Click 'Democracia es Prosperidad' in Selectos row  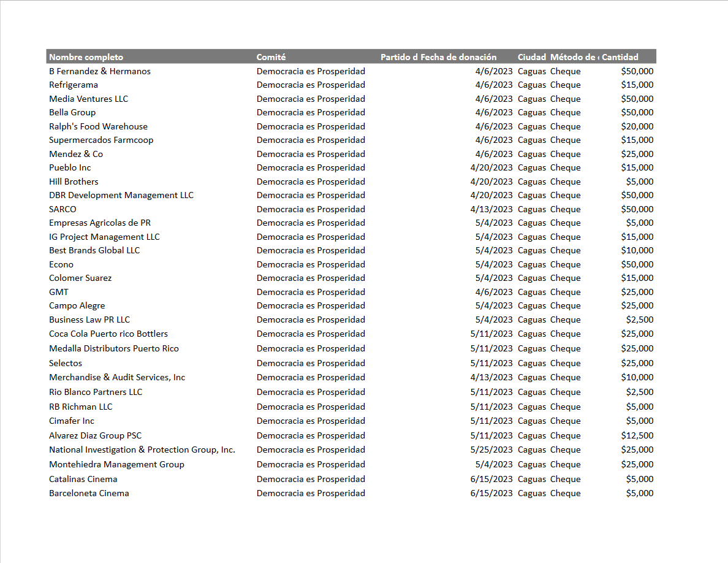click(311, 363)
